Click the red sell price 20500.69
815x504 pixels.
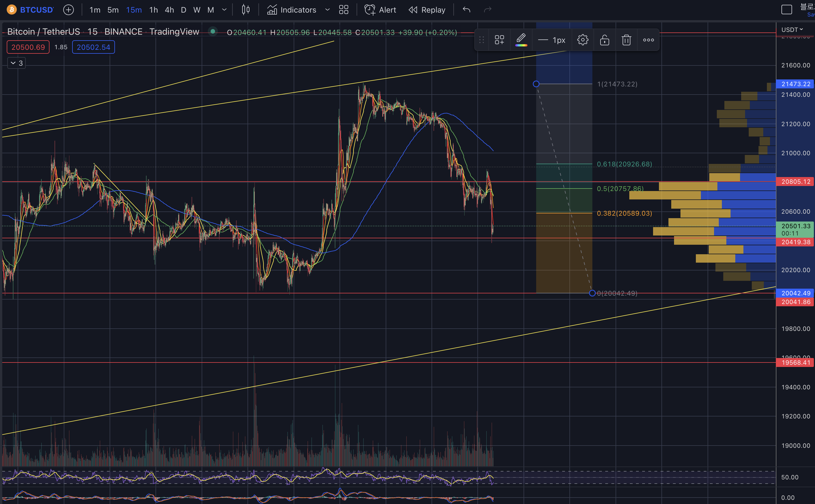(28, 47)
